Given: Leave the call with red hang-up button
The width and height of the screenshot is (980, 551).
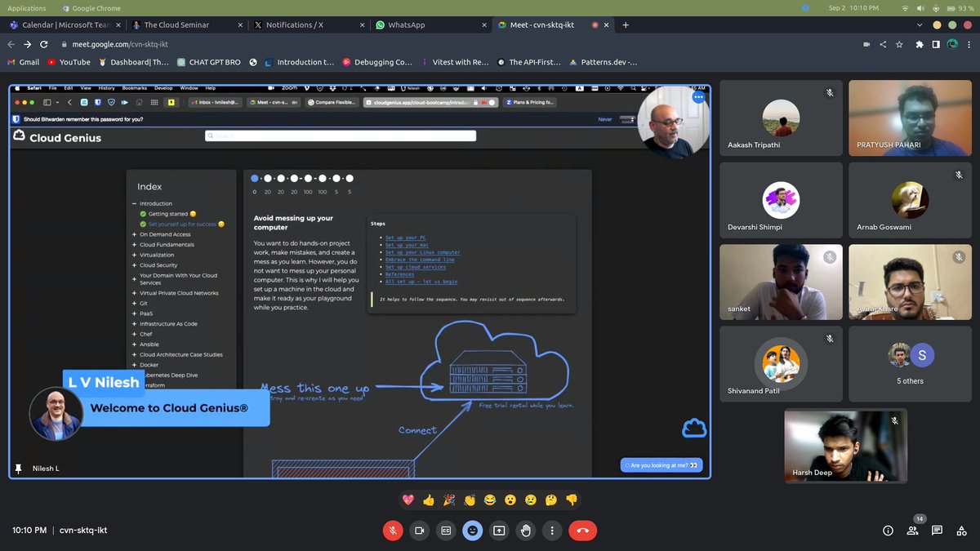Looking at the screenshot, I should tap(582, 530).
